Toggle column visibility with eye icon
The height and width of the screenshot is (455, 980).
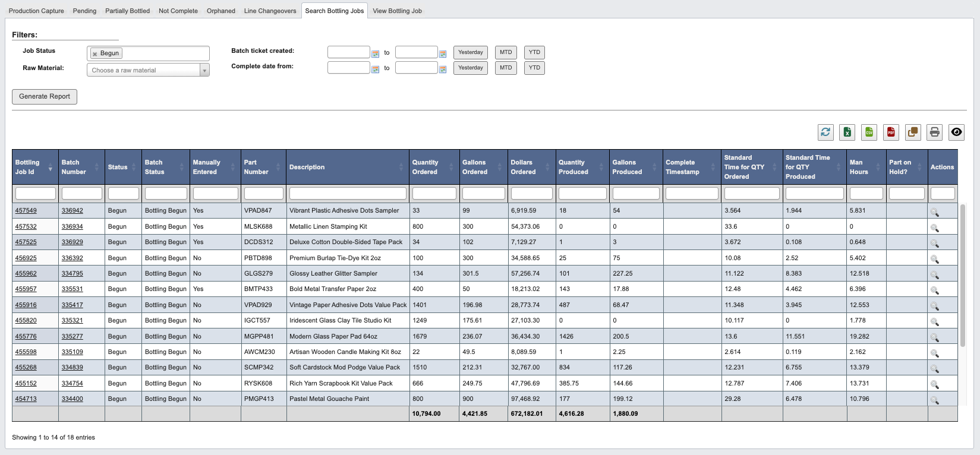[956, 132]
